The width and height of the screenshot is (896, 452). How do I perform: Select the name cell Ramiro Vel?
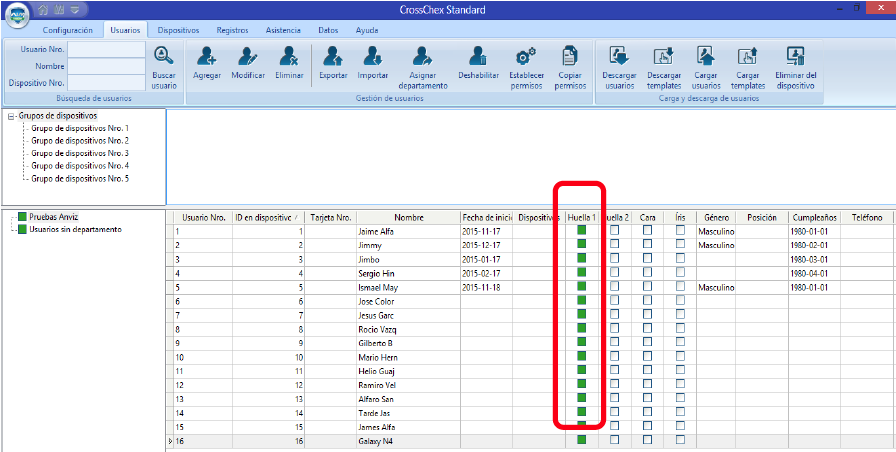pyautogui.click(x=409, y=385)
